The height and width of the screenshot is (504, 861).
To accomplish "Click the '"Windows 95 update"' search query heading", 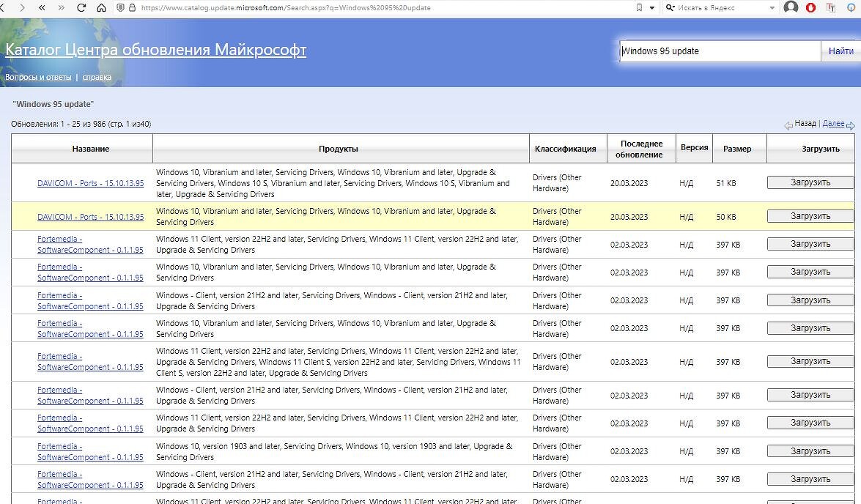I will pyautogui.click(x=53, y=104).
